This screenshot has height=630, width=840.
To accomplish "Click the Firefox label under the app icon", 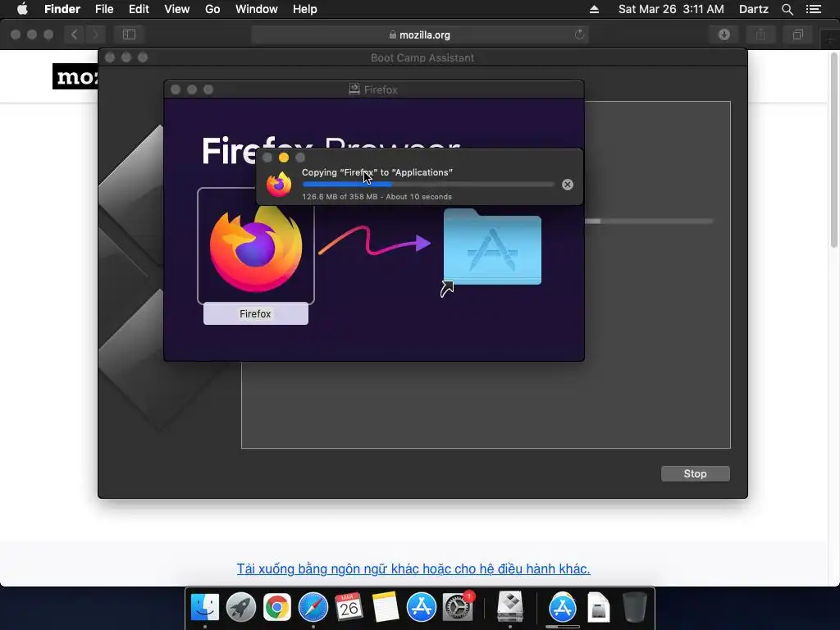I will pos(256,314).
